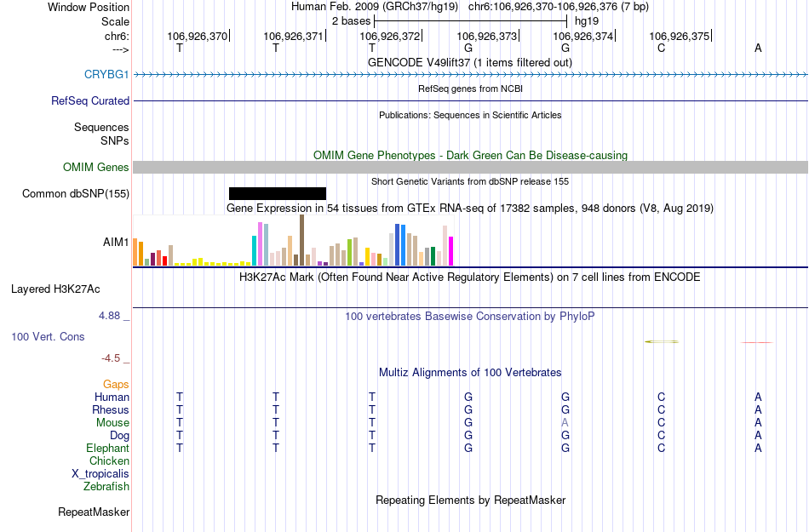Click the 106,926,373 ruler position
The image size is (809, 532).
[x=486, y=36]
